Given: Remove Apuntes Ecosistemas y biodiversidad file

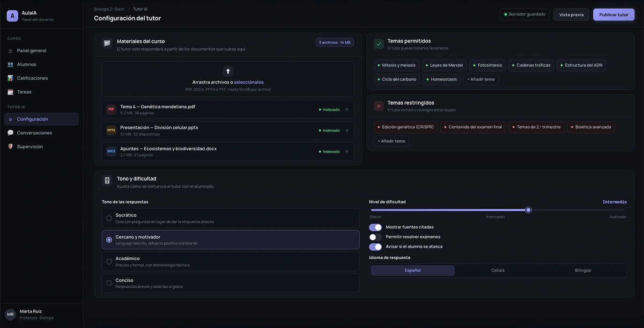Looking at the screenshot, I should click(x=347, y=152).
